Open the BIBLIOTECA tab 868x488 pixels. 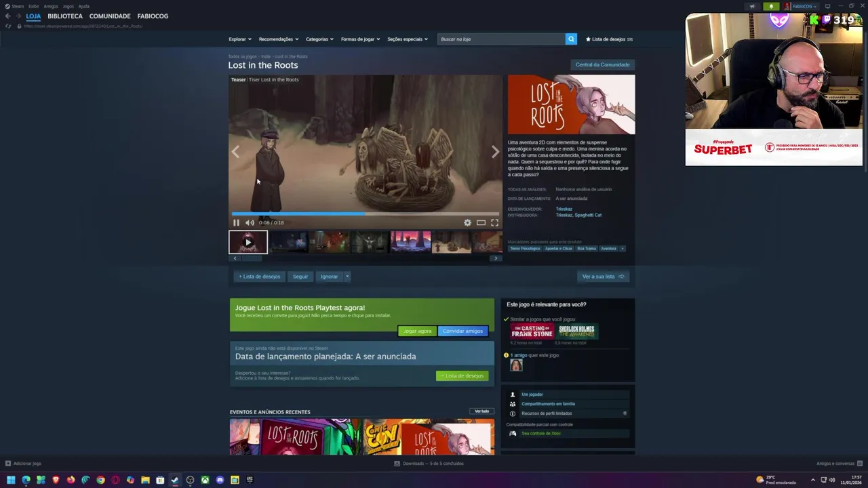65,16
